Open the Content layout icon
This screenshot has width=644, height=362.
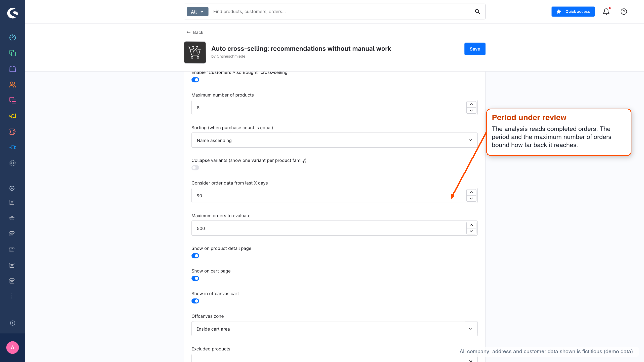tap(13, 100)
